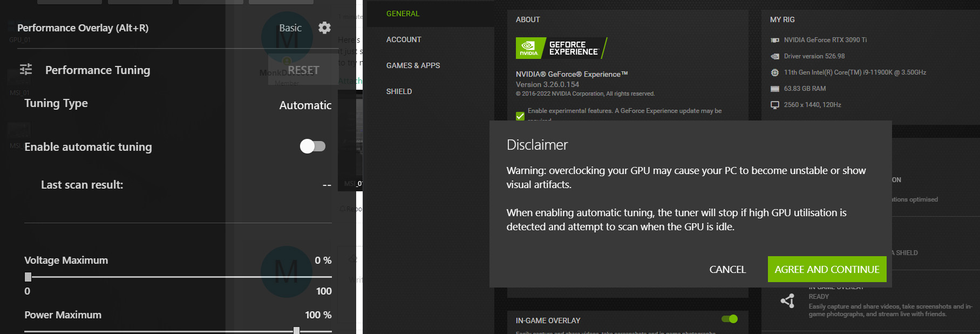Open the Games & Apps section
The image size is (980, 334).
click(413, 65)
